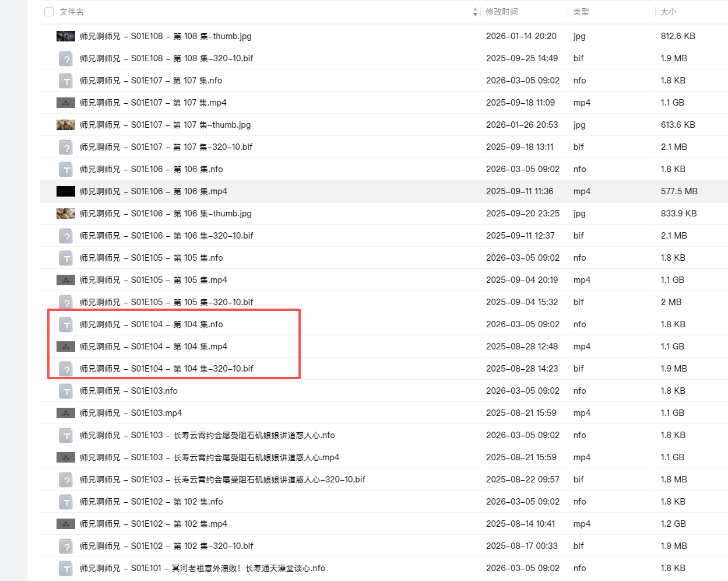Click the text icon of S01E105 第 105 集.nfo

pos(66,258)
